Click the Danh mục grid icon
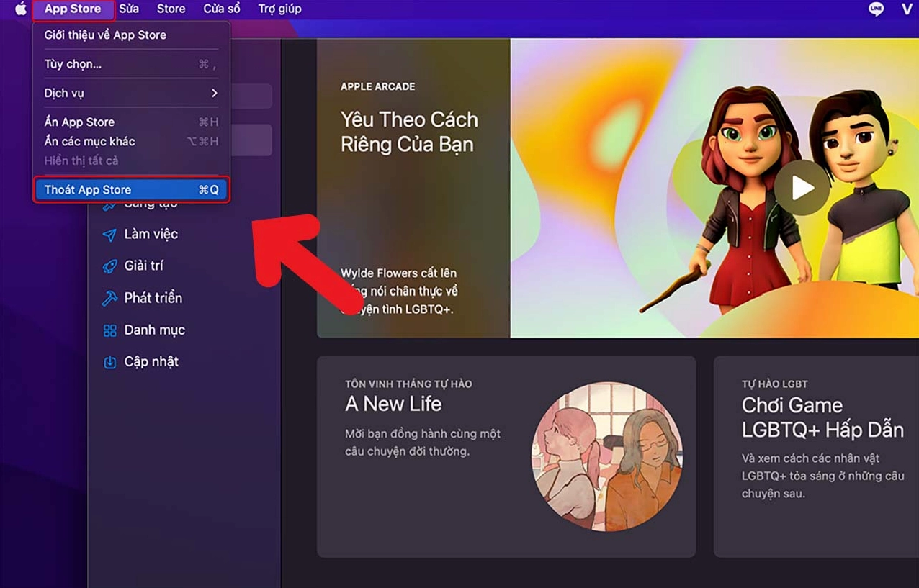Viewport: 919px width, 588px height. 109,330
